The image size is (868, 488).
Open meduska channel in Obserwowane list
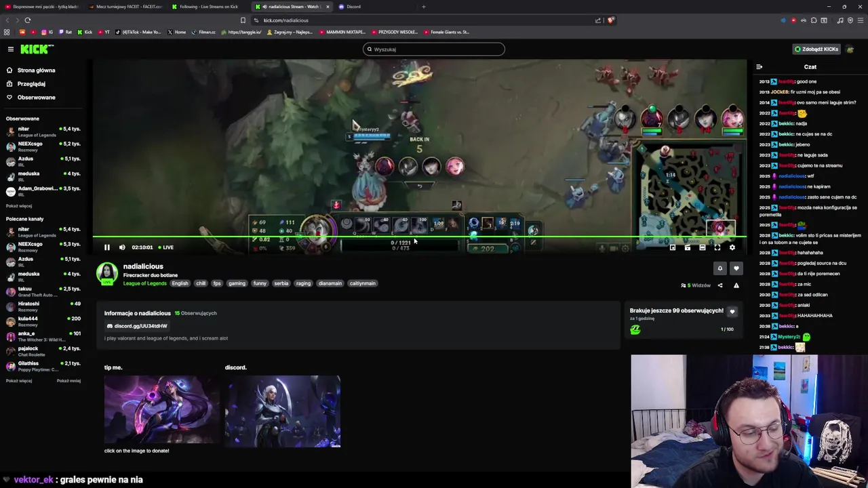coord(43,176)
